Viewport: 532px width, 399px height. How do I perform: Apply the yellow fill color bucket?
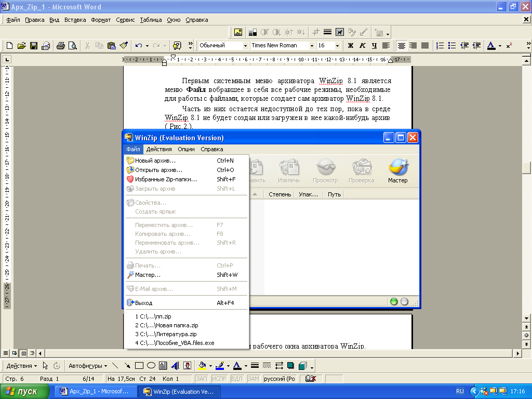pos(202,366)
